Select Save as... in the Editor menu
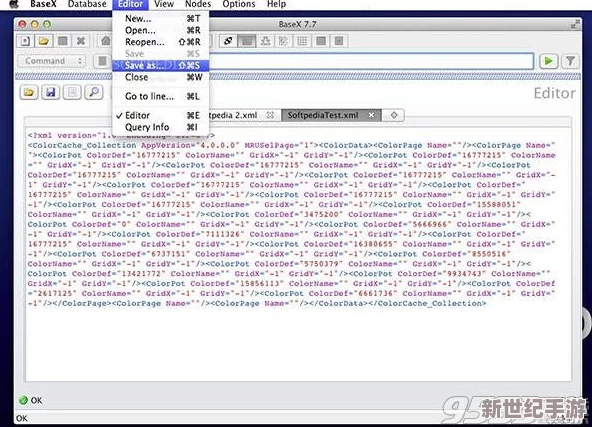Screen dimensions: 592x427 (x=160, y=65)
